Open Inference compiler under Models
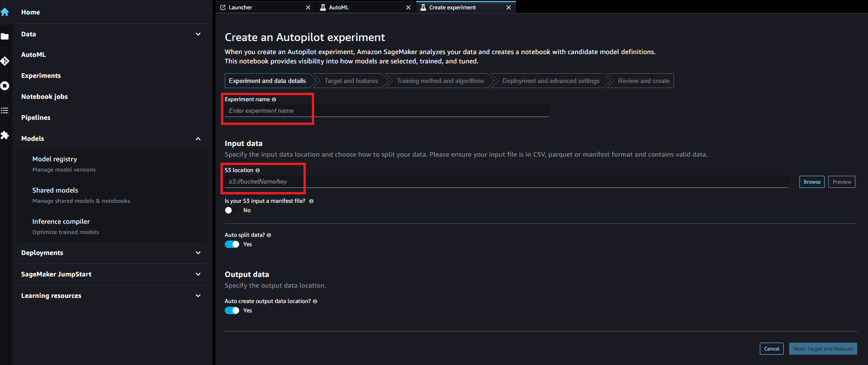 tap(61, 221)
